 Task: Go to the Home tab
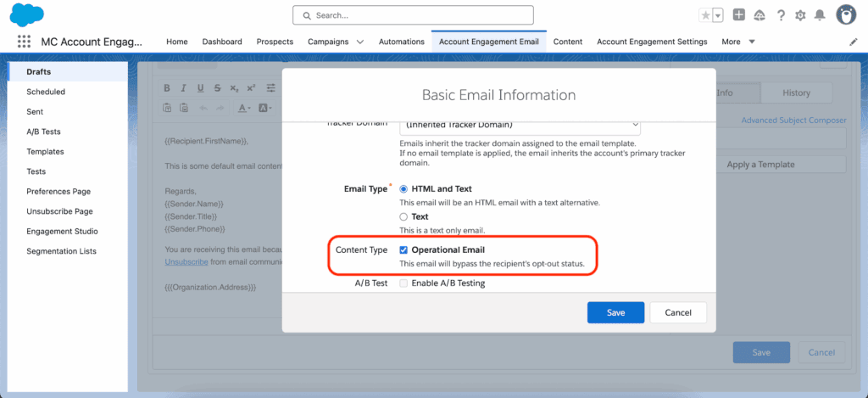[x=177, y=42]
